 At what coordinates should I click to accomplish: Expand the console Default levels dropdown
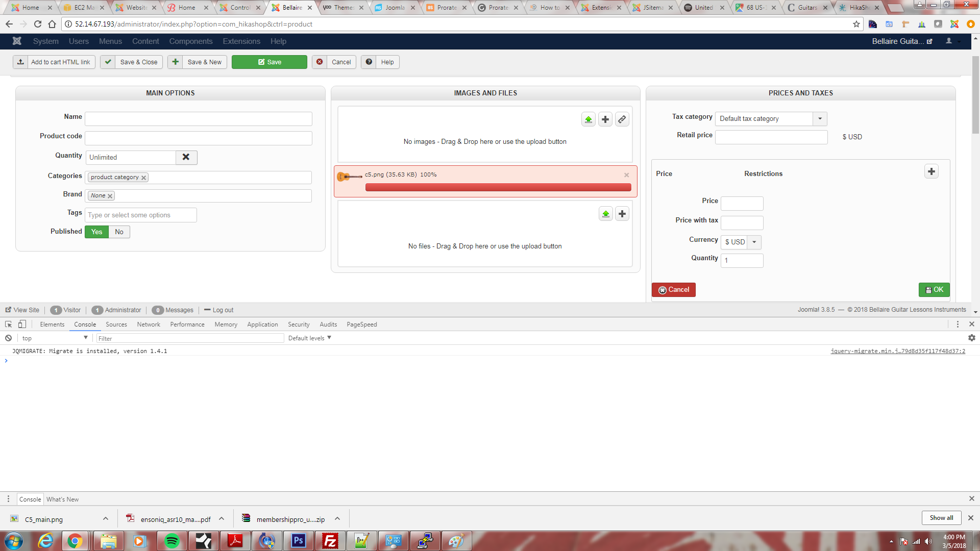(310, 338)
